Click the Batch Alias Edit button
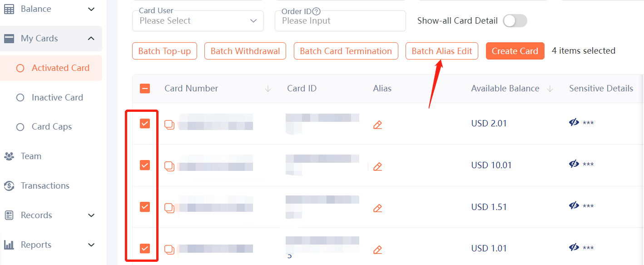The image size is (644, 265). (442, 51)
